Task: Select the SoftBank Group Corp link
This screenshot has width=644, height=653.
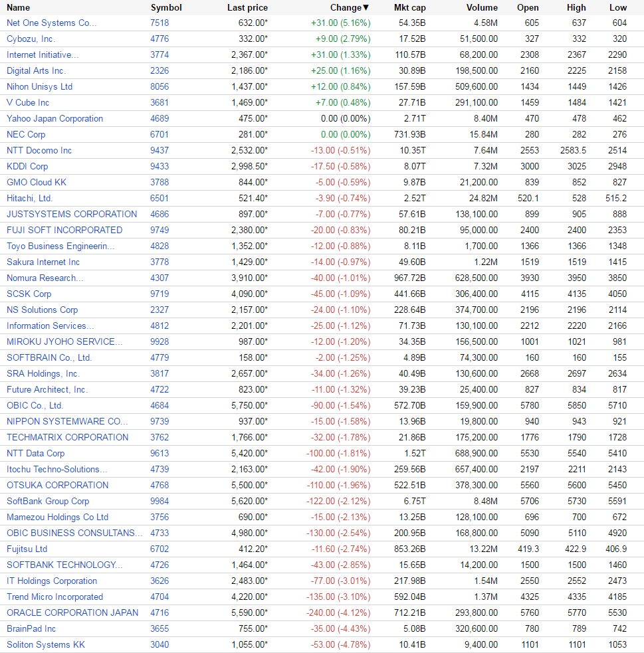Action: pos(48,501)
